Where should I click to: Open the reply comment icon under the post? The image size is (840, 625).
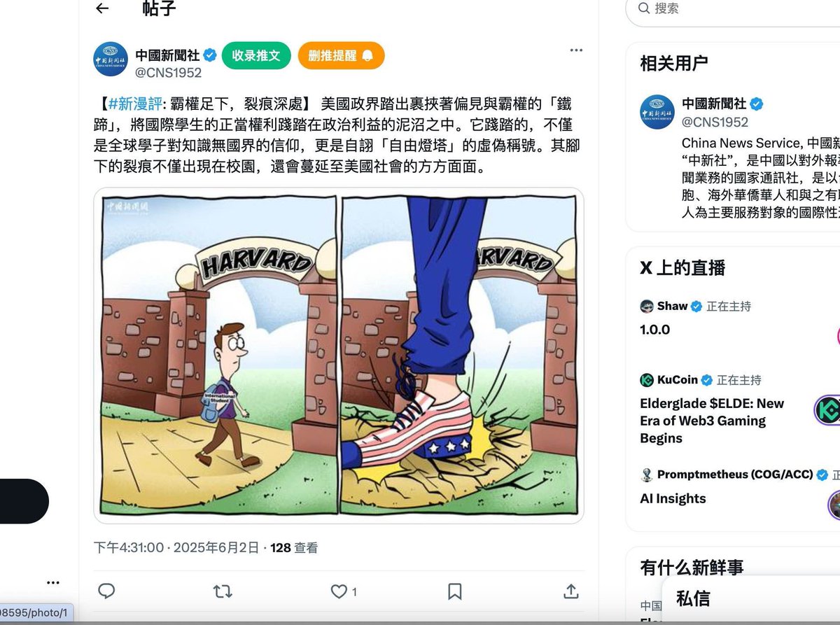tap(106, 591)
